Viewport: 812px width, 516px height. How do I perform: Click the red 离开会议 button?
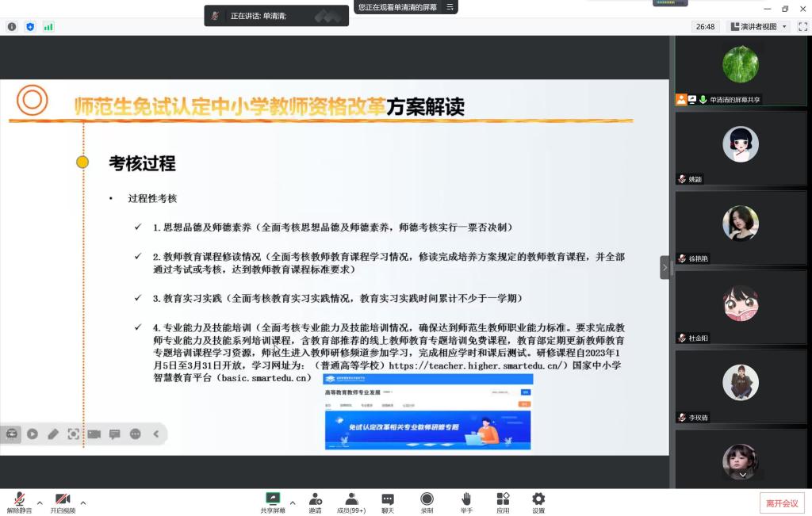[782, 503]
